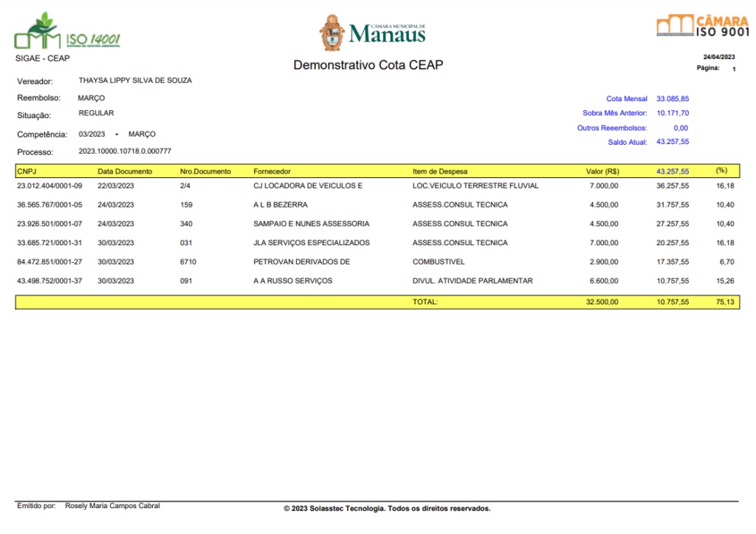The height and width of the screenshot is (534, 756).
Task: Click the Solasstec Tecnologia copyright footer
Action: [387, 508]
